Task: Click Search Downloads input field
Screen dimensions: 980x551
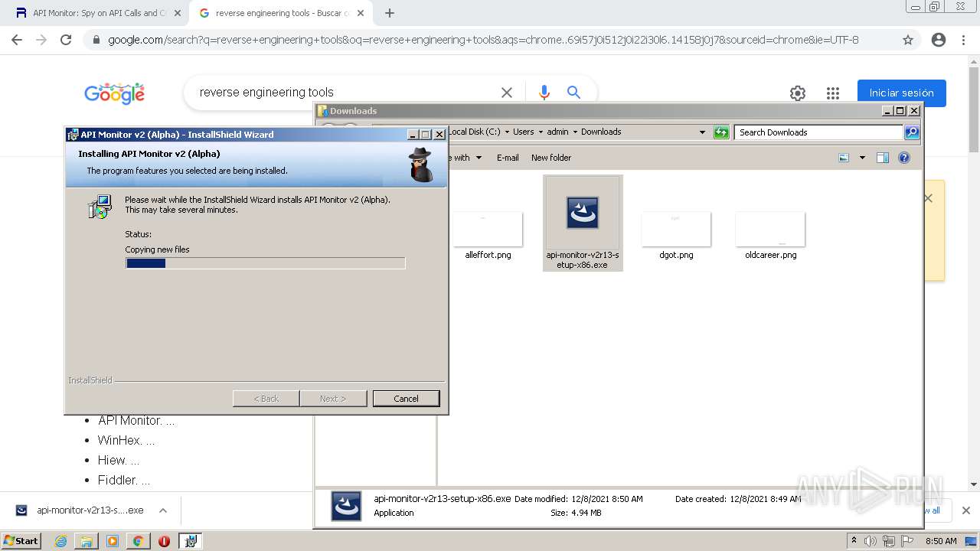Action: [x=818, y=132]
